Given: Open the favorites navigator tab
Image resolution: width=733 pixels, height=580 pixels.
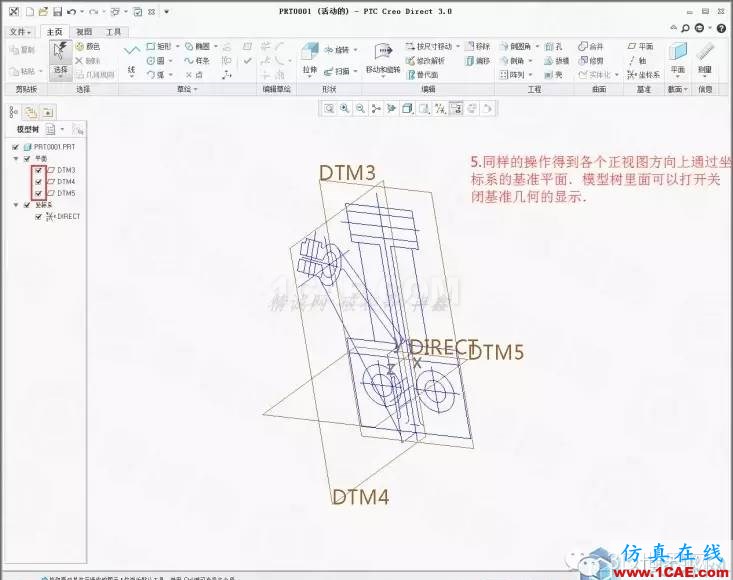Looking at the screenshot, I should click(48, 112).
